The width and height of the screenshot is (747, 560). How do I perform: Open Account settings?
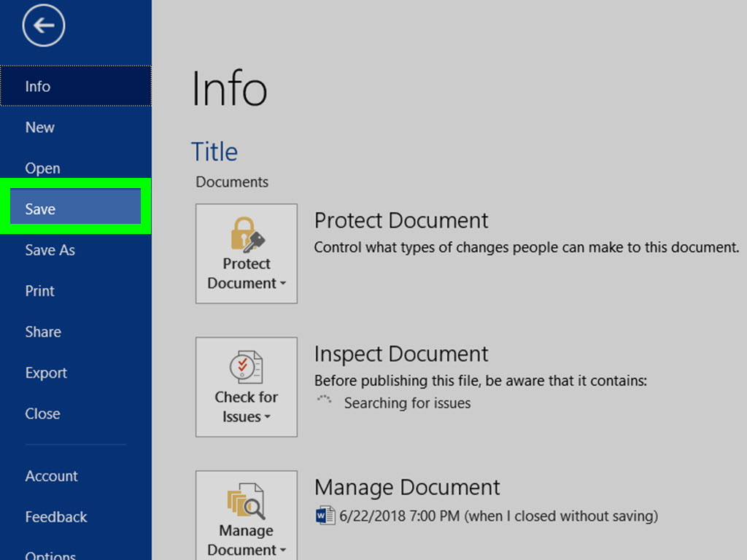(76, 475)
